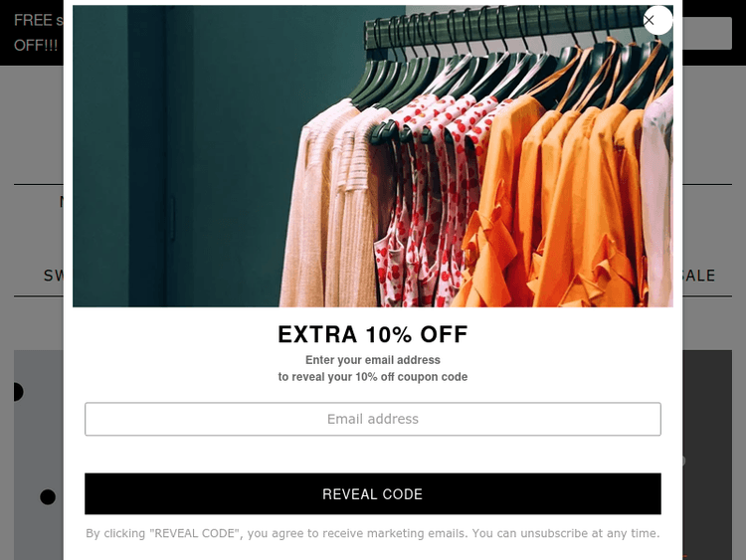Click the partially hidden N menu item
This screenshot has width=746, height=560.
point(62,202)
